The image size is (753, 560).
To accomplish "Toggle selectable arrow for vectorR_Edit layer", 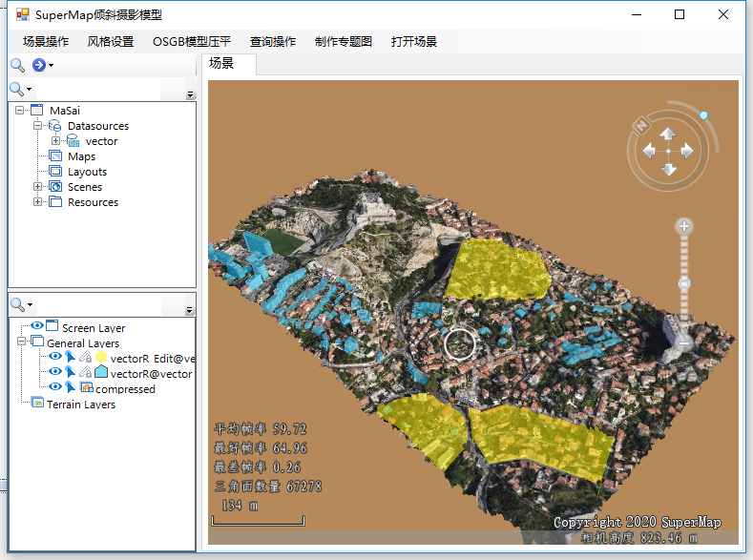I will [71, 357].
